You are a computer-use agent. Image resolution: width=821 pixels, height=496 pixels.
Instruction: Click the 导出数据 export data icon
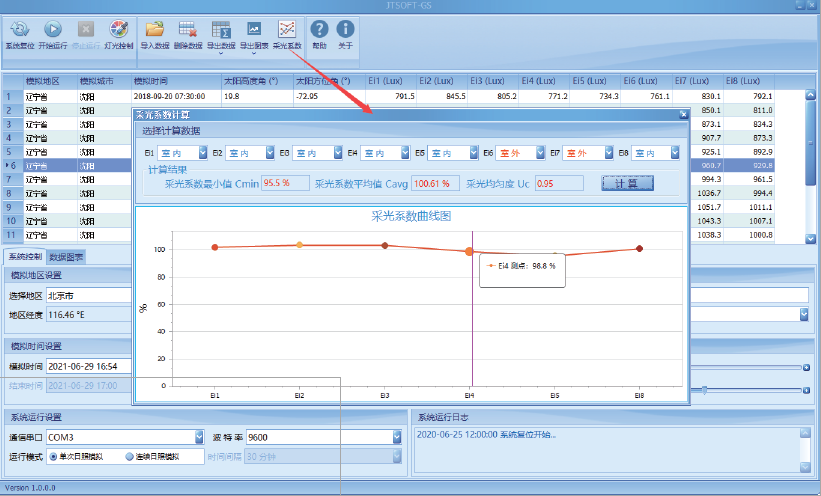pos(221,29)
